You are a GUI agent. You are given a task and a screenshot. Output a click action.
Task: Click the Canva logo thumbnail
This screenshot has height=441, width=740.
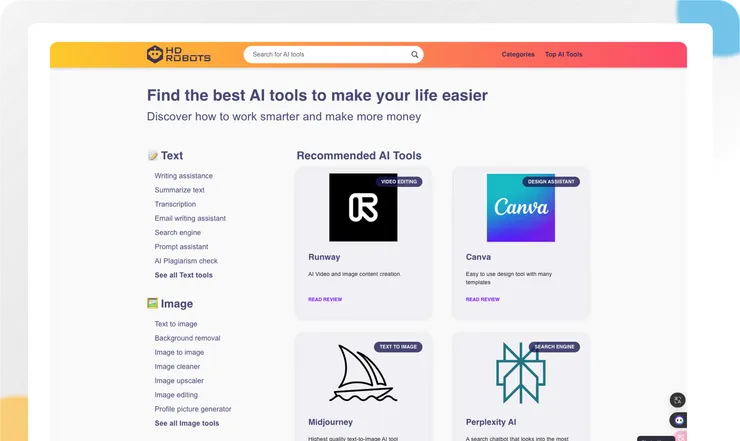[x=520, y=208]
